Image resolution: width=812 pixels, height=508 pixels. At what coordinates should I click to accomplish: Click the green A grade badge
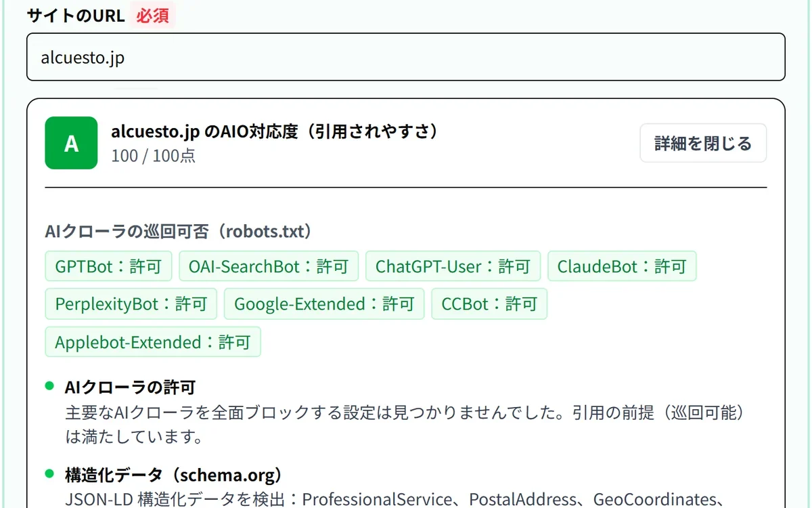pyautogui.click(x=71, y=143)
